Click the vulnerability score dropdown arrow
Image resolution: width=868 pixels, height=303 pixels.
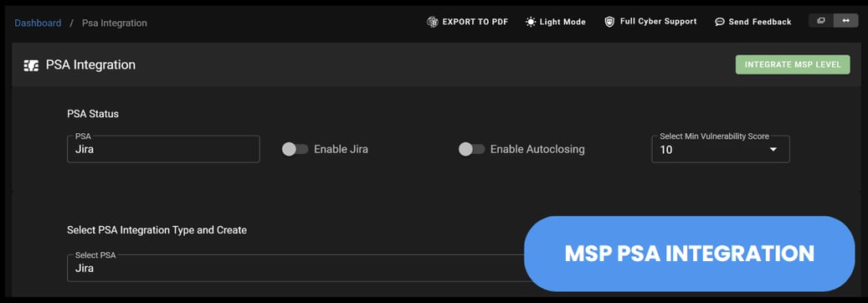click(x=773, y=150)
